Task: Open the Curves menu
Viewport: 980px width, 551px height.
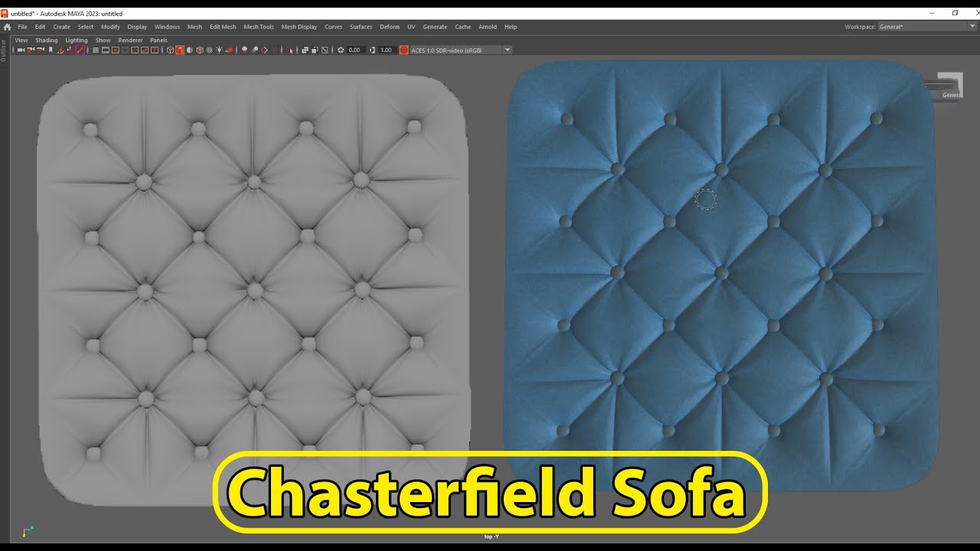Action: pyautogui.click(x=333, y=27)
